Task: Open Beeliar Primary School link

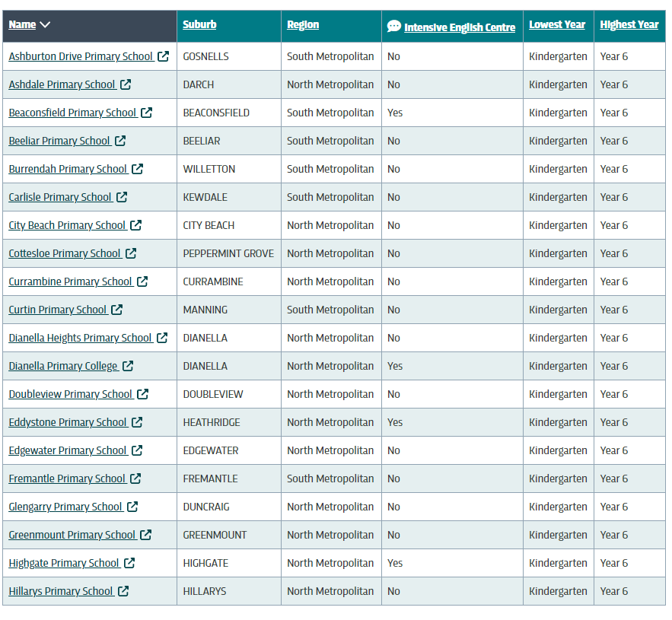Action: coord(59,141)
